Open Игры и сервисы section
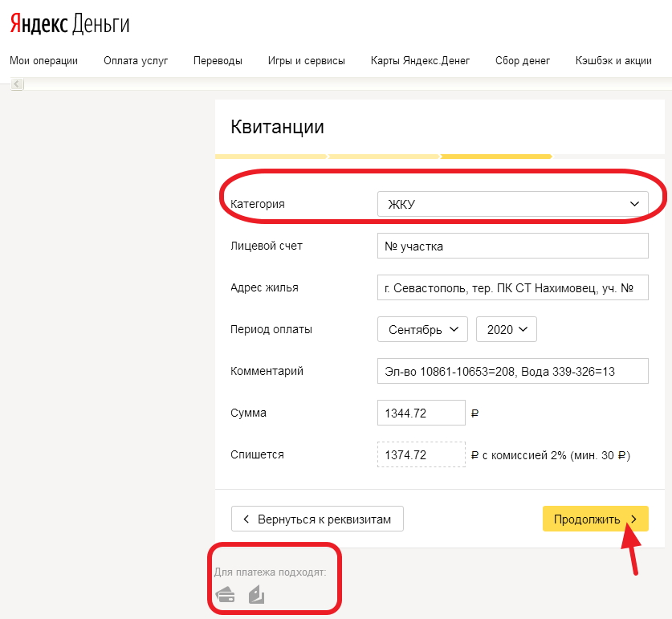Image resolution: width=672 pixels, height=619 pixels. click(x=307, y=60)
